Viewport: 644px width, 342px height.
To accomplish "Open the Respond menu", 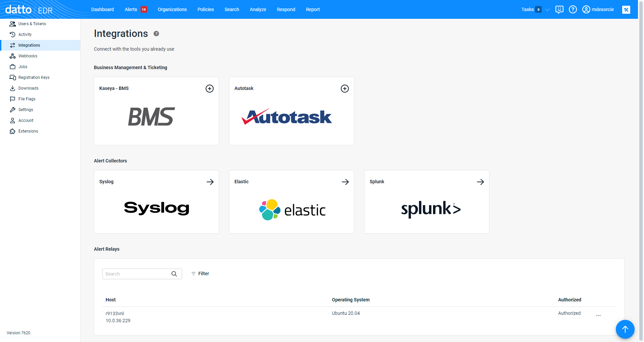I will pos(286,9).
